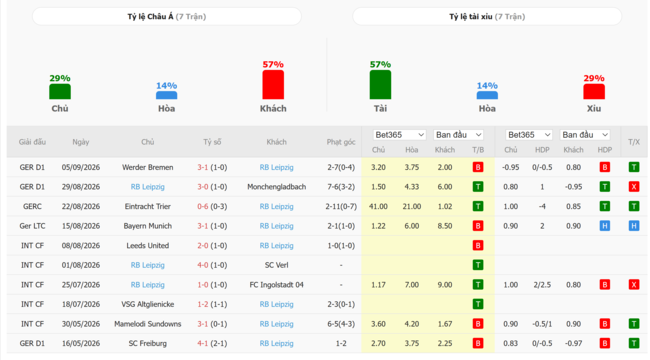Click Mamelodi Sundowns team name
The height and width of the screenshot is (360, 650).
pos(148,324)
